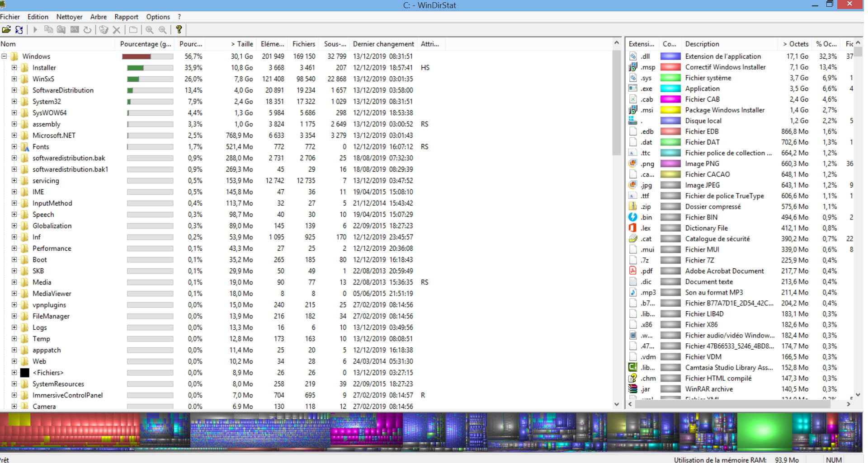868x463 pixels.
Task: Expand the servicing folder node
Action: coord(14,181)
